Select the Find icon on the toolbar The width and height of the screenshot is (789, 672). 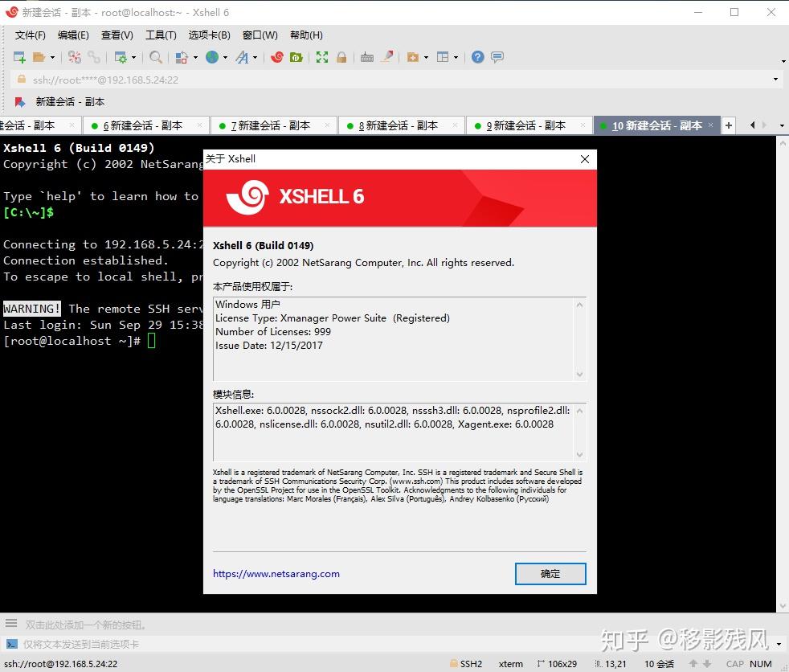156,57
